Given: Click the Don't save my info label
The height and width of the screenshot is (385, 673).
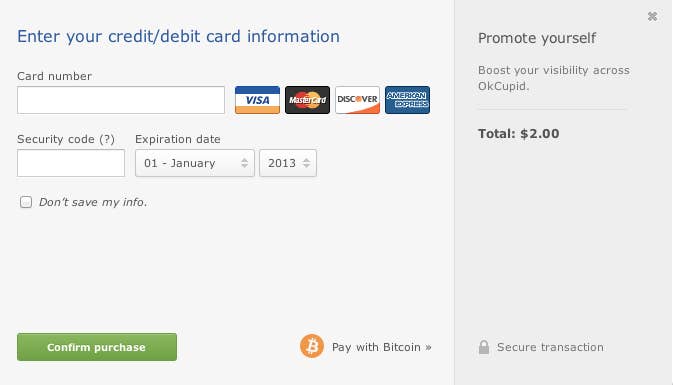Looking at the screenshot, I should (93, 202).
